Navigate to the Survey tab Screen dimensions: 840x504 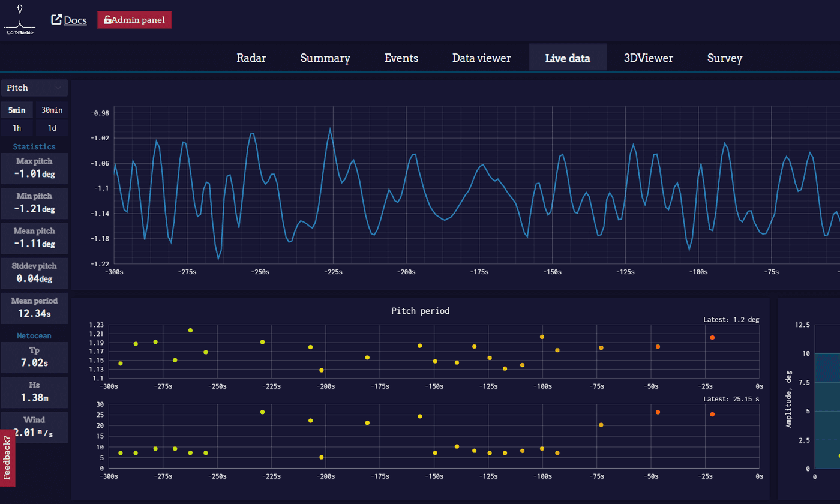725,58
